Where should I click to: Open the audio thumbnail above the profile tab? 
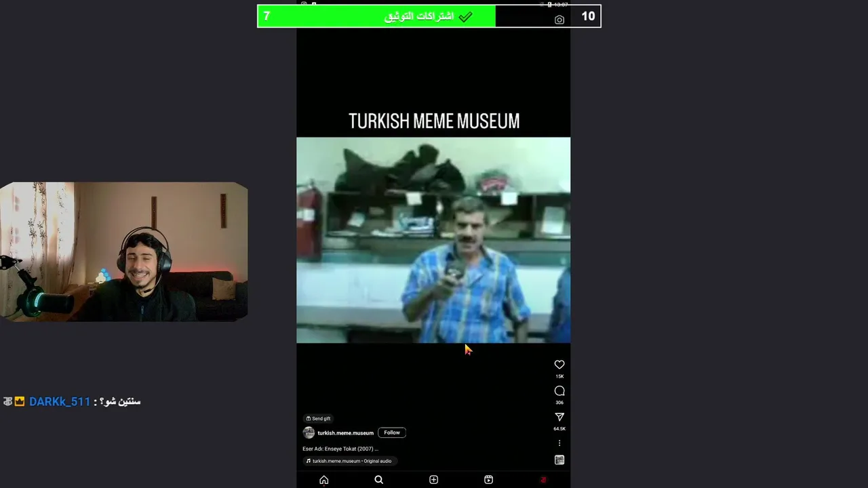coord(559,460)
